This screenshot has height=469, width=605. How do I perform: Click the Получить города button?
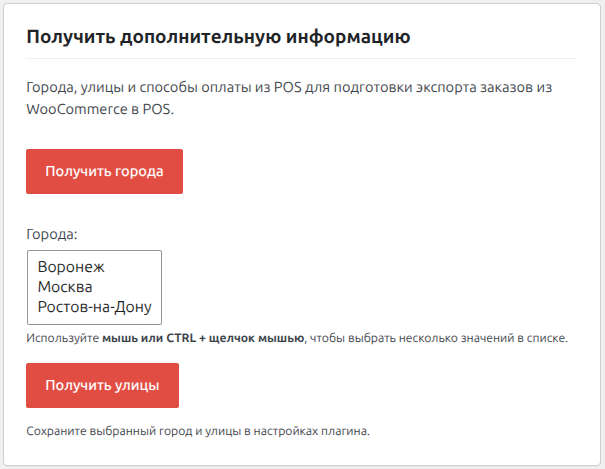(104, 171)
